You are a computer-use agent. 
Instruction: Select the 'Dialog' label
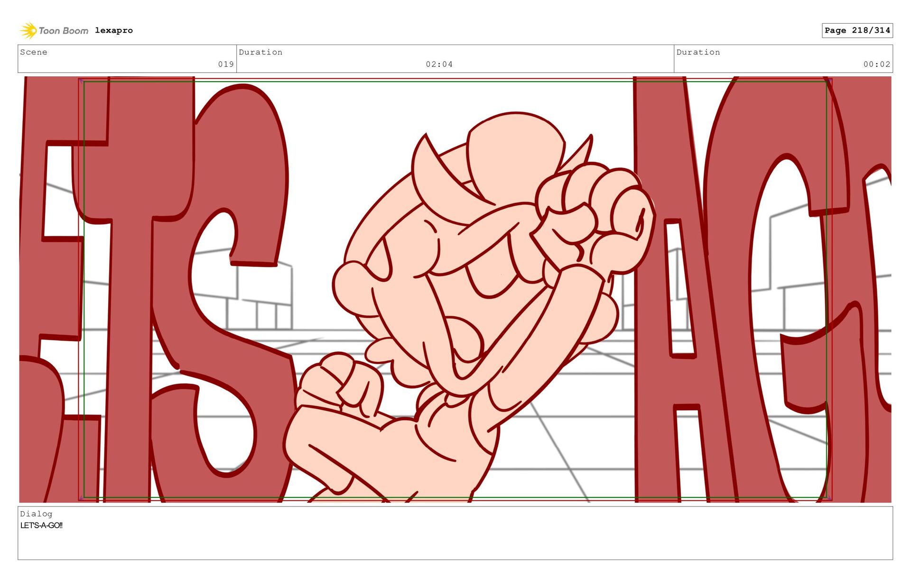point(36,514)
